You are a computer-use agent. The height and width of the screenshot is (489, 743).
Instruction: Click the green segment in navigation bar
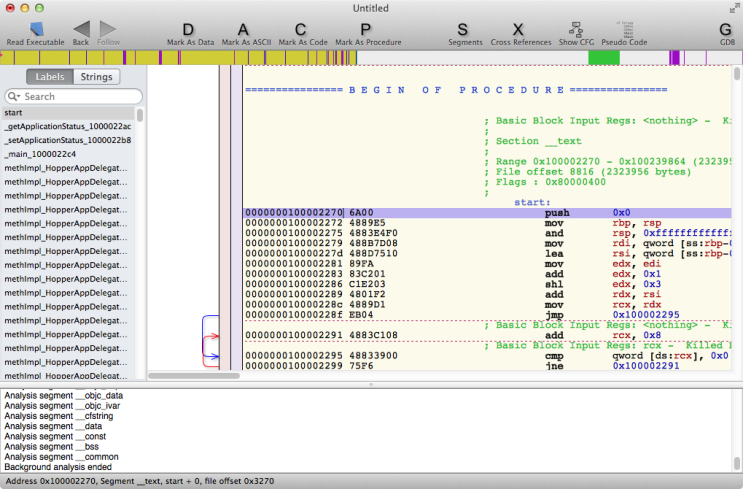(x=603, y=58)
